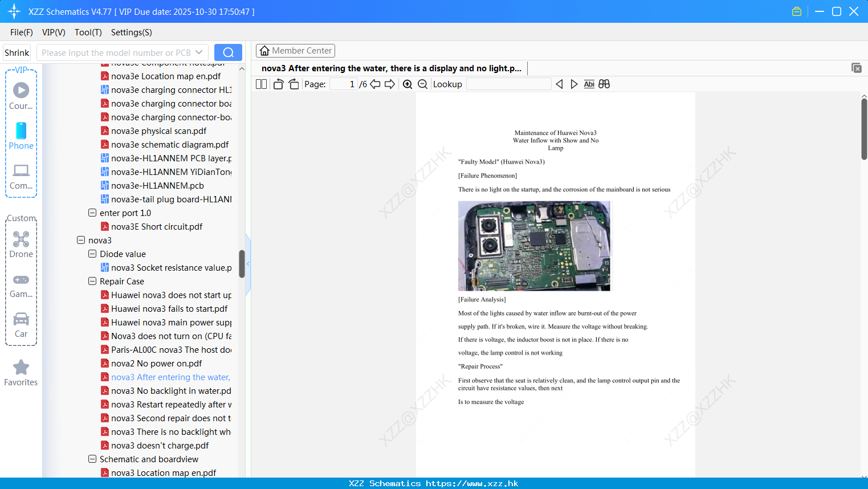Toggle the Abi match-case icon
Viewport: 868px width, 489px height.
click(589, 84)
